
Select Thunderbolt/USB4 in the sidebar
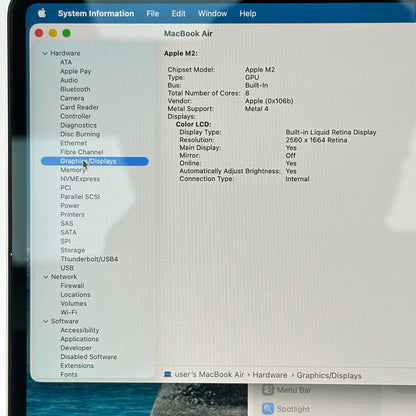89,259
